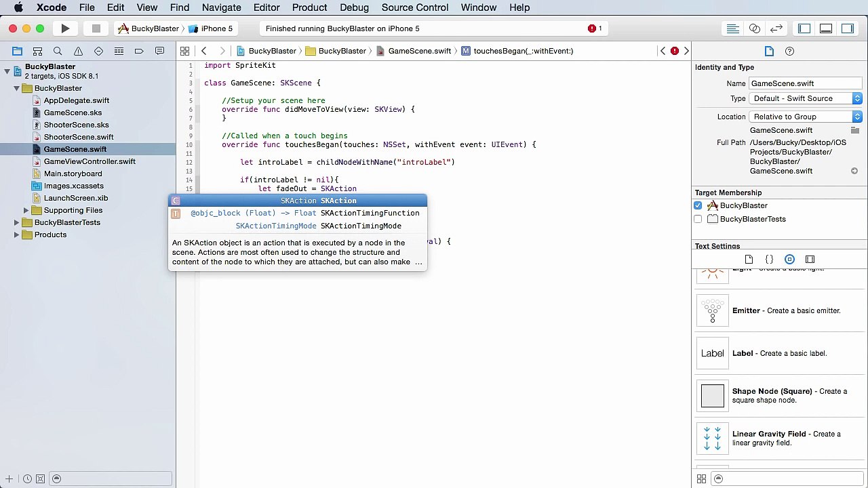Reveal GameScene.swift in Finder arrow
Image resolution: width=868 pixels, height=488 pixels.
[x=854, y=171]
